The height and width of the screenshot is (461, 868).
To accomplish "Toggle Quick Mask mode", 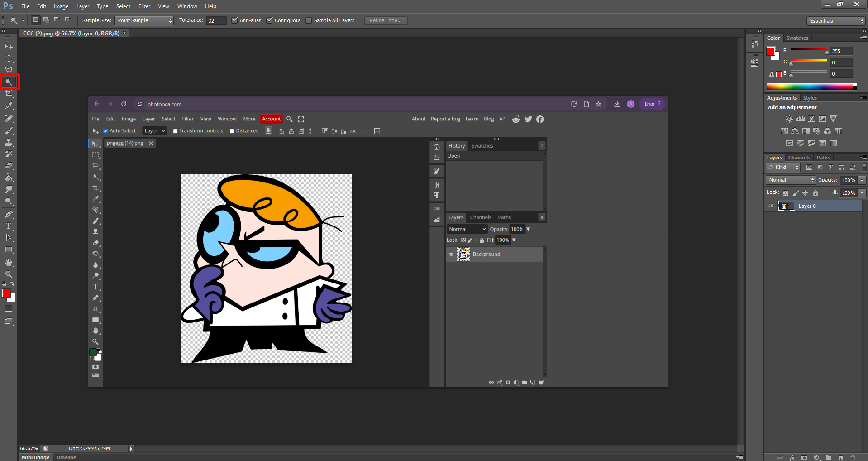I will 9,309.
